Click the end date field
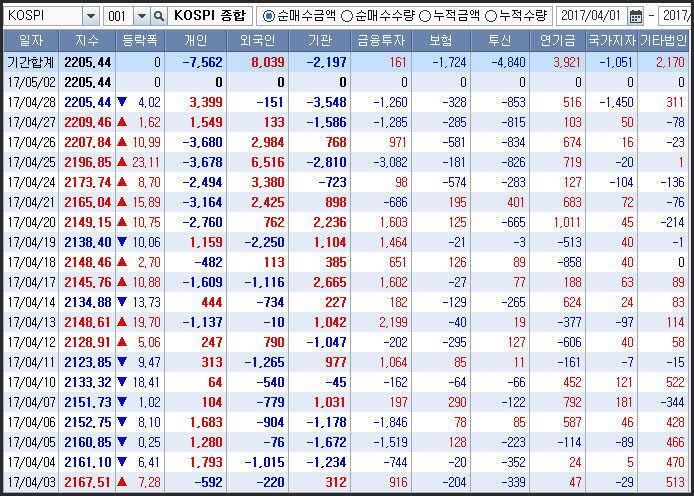 [x=676, y=16]
